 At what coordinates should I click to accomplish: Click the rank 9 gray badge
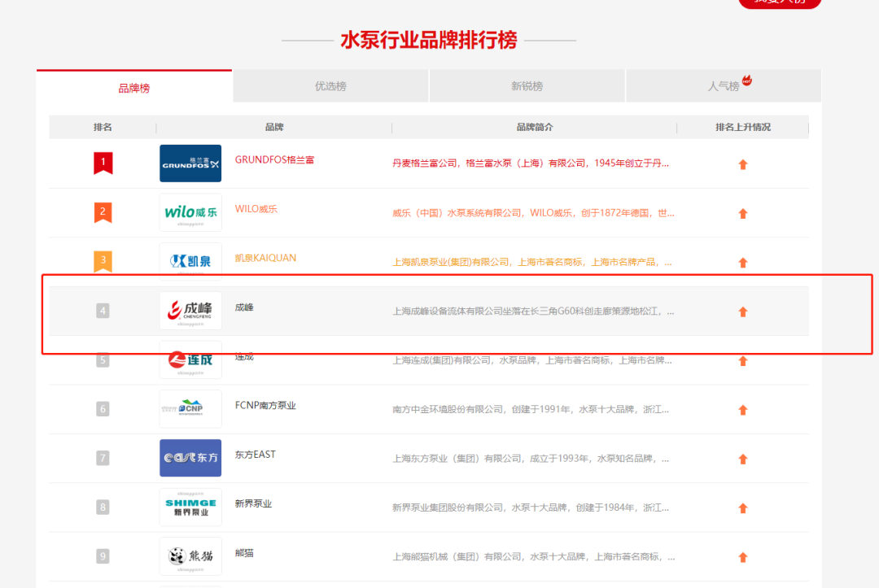tap(103, 556)
